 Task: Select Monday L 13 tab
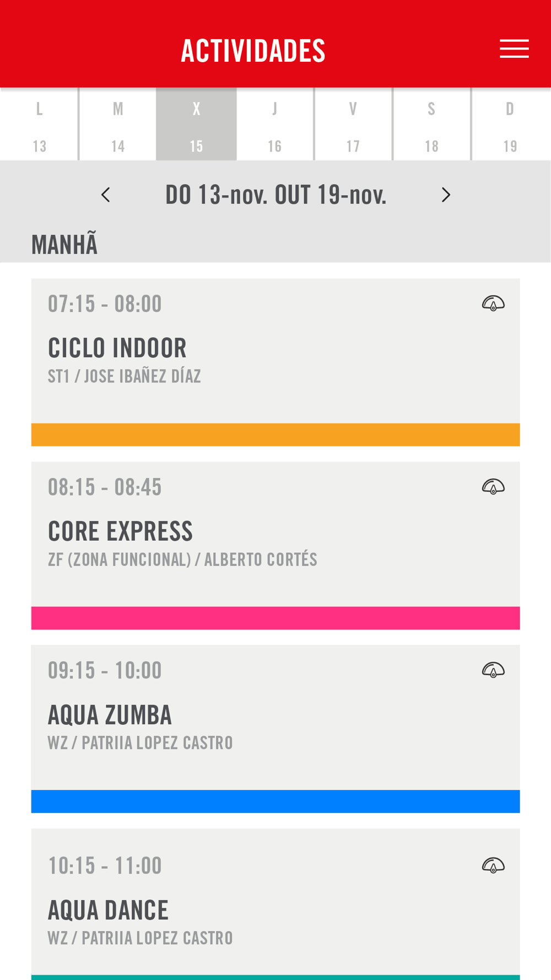coord(39,124)
